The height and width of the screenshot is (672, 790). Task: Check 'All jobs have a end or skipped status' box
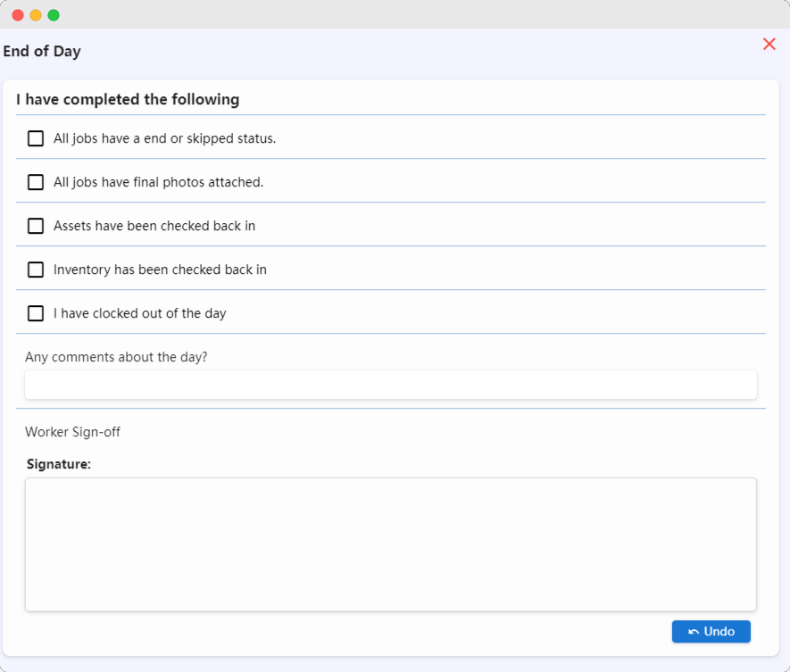tap(36, 138)
